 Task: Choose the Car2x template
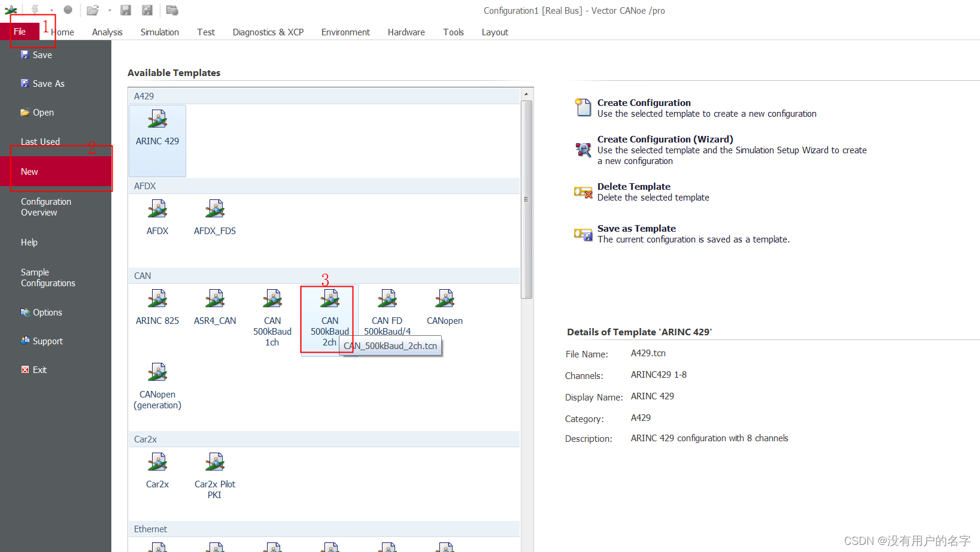tap(157, 471)
